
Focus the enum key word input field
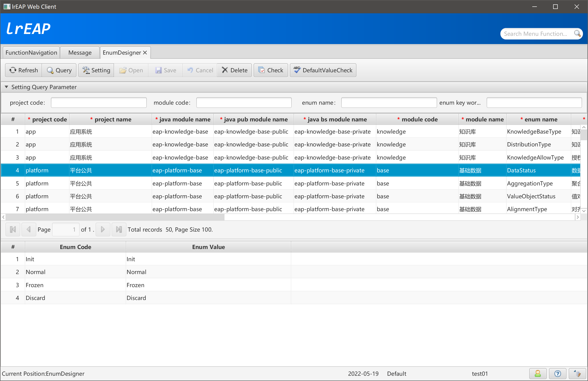tap(534, 103)
